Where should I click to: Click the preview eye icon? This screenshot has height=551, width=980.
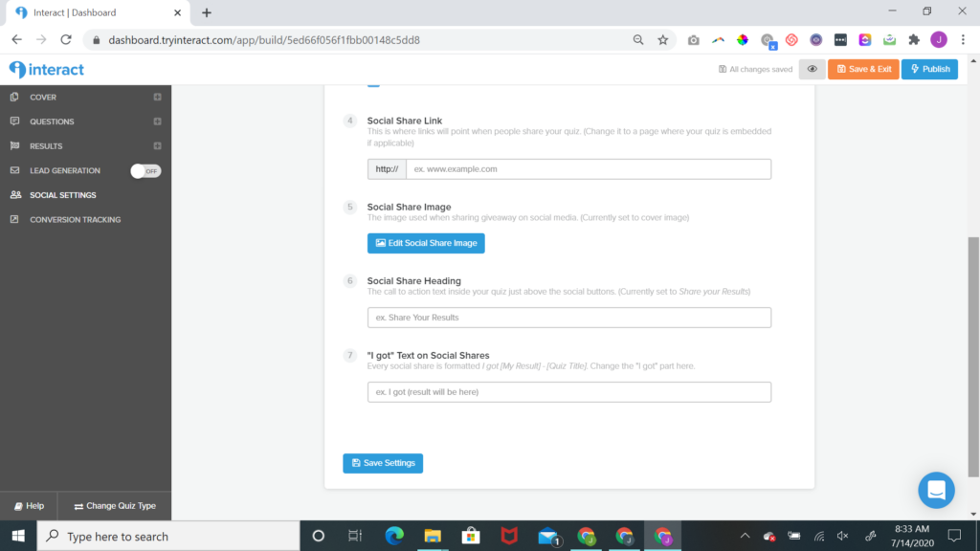point(812,69)
